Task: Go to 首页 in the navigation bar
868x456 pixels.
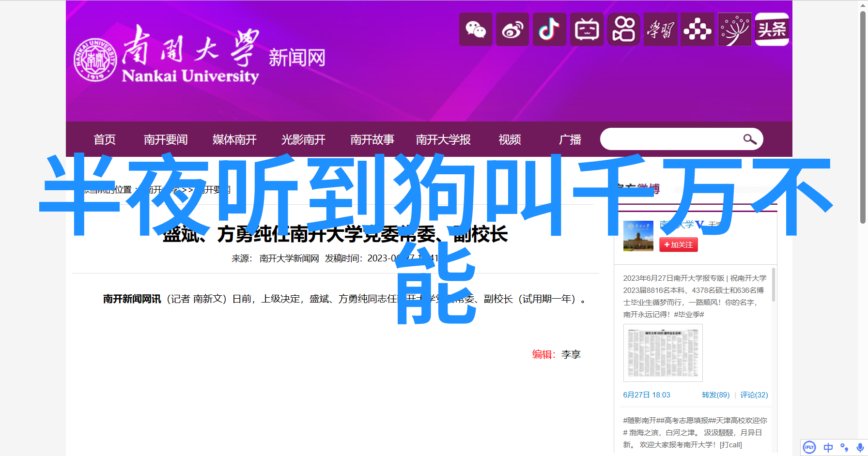Action: (105, 139)
